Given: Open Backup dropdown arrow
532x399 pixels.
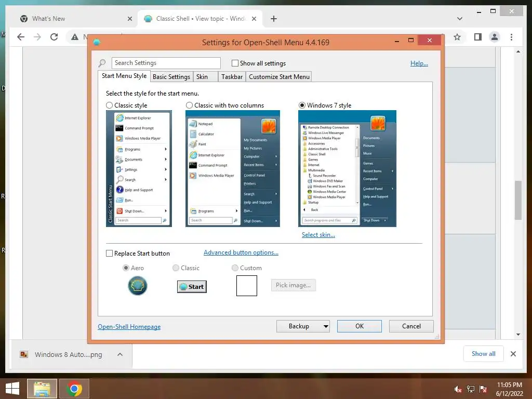Looking at the screenshot, I should [x=326, y=326].
